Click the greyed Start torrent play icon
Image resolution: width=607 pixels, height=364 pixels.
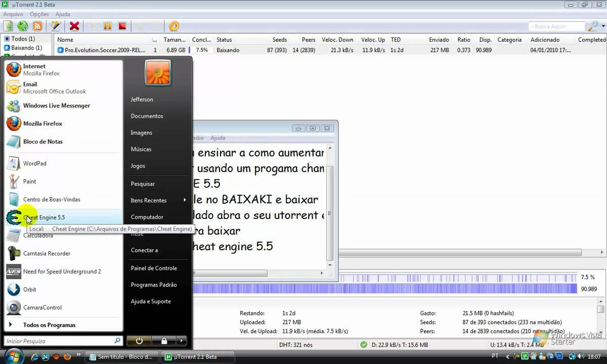(93, 26)
